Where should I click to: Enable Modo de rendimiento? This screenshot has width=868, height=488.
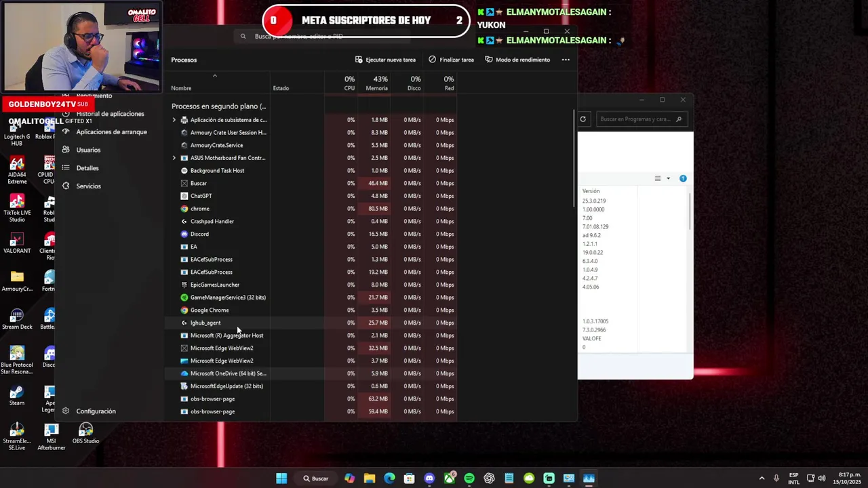pos(517,60)
